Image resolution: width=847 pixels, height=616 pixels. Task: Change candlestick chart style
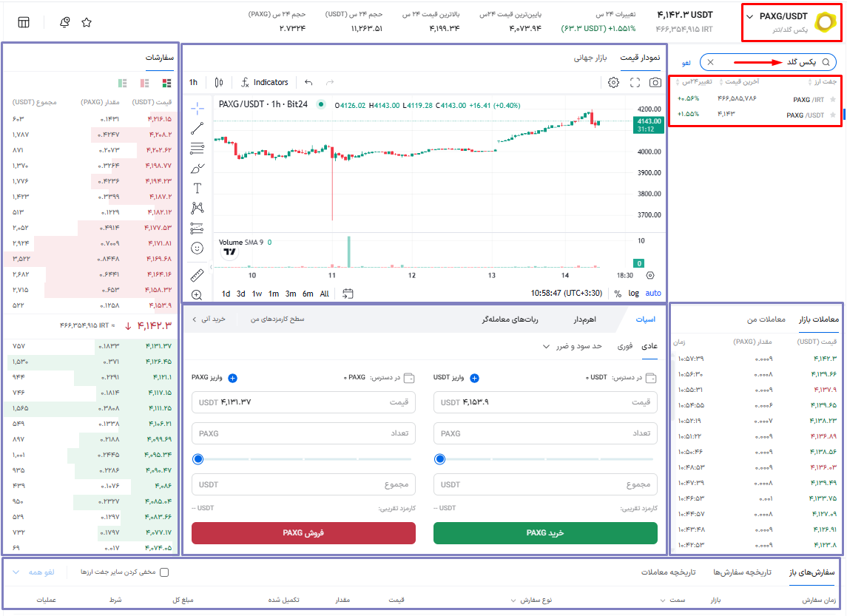pyautogui.click(x=219, y=82)
